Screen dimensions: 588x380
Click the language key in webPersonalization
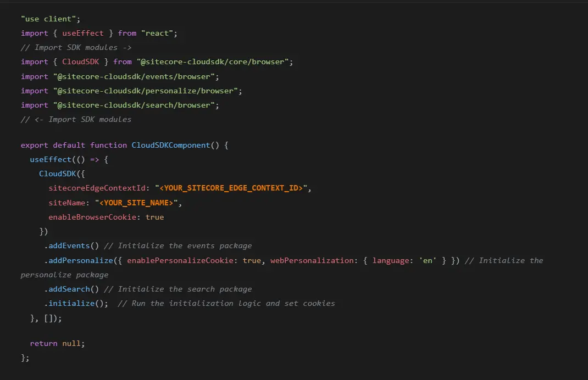tap(391, 260)
